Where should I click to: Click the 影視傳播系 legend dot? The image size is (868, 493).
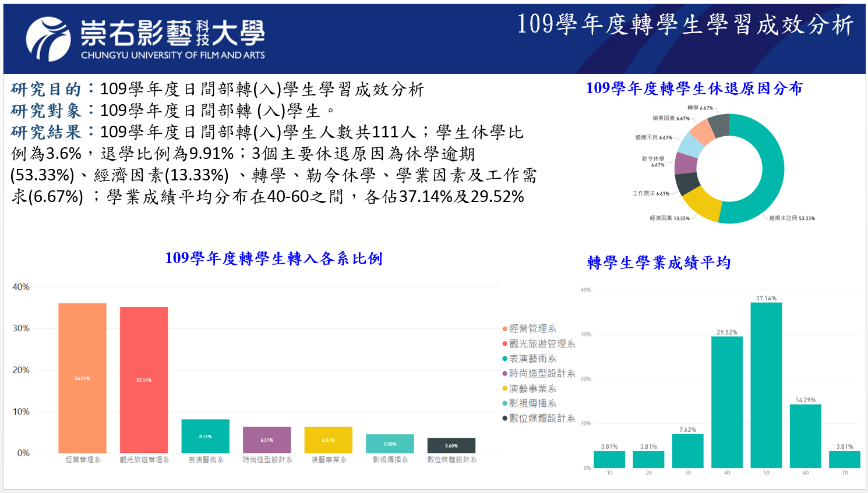pos(505,403)
